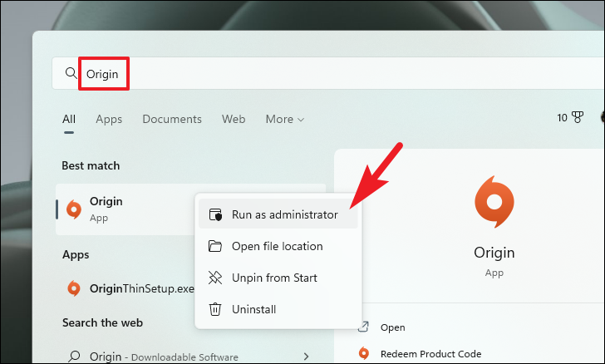The width and height of the screenshot is (605, 364).
Task: Open the rewards points trophy icon
Action: [578, 117]
